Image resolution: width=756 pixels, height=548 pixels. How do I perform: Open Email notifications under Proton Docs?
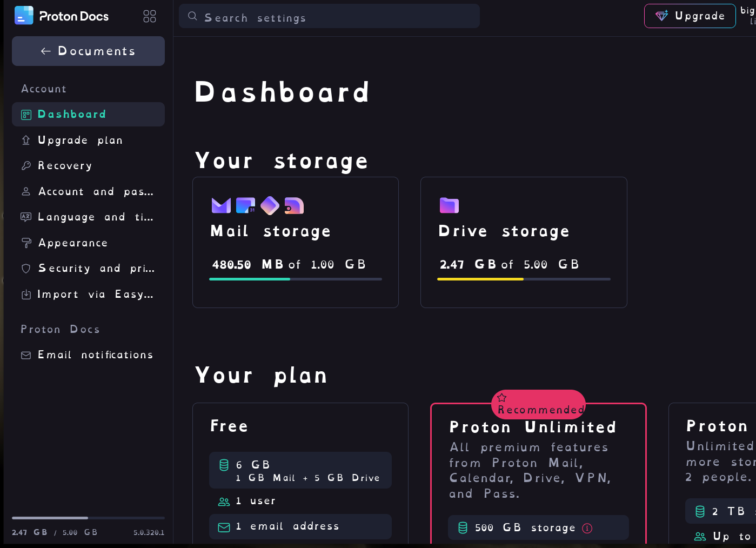click(95, 355)
